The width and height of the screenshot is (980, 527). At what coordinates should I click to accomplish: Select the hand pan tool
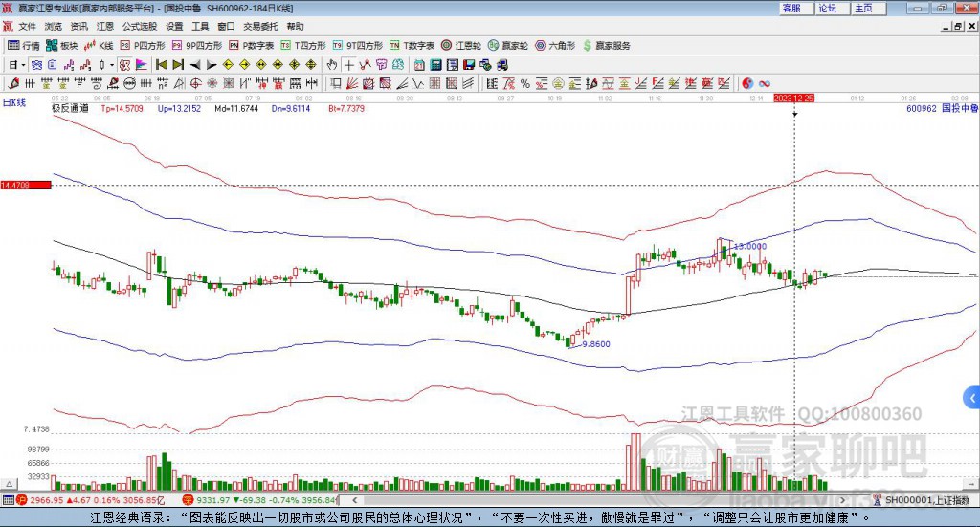[x=332, y=65]
